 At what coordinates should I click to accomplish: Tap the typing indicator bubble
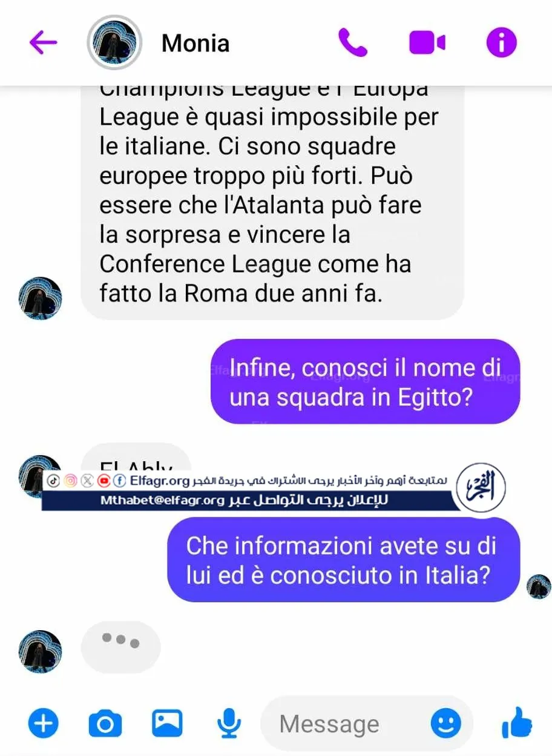[121, 647]
